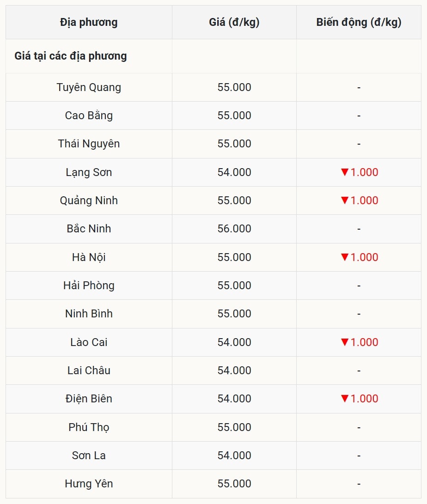Click the Tuyên Quang location cell

pyautogui.click(x=89, y=87)
